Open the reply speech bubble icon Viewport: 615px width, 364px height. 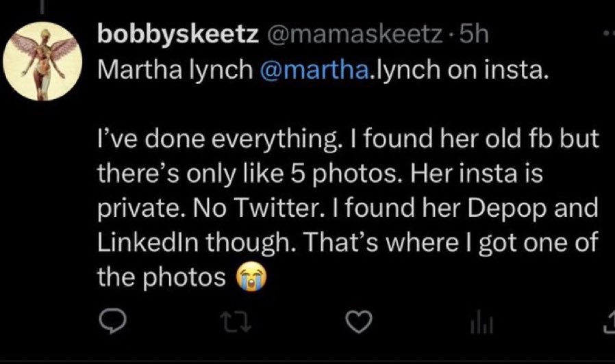point(112,321)
